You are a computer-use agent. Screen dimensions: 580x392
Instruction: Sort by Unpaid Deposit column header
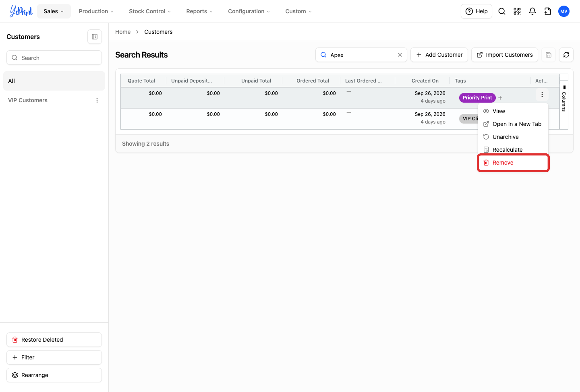[x=192, y=81]
